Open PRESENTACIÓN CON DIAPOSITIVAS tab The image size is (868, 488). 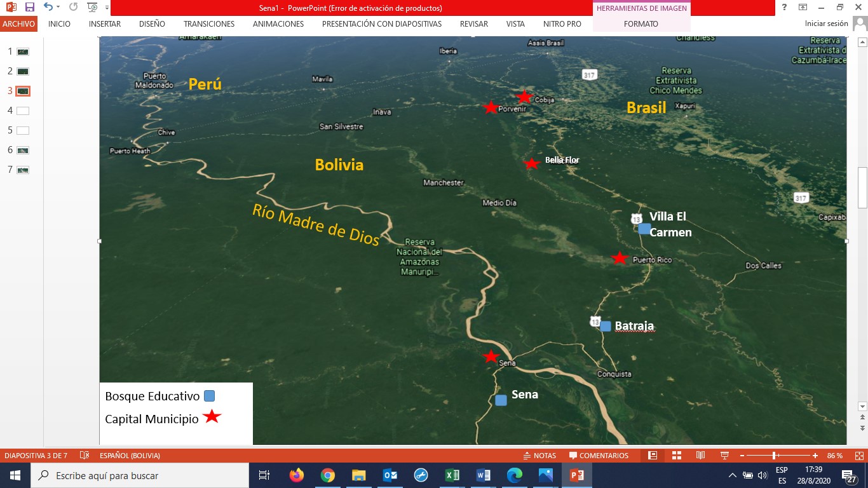coord(382,24)
